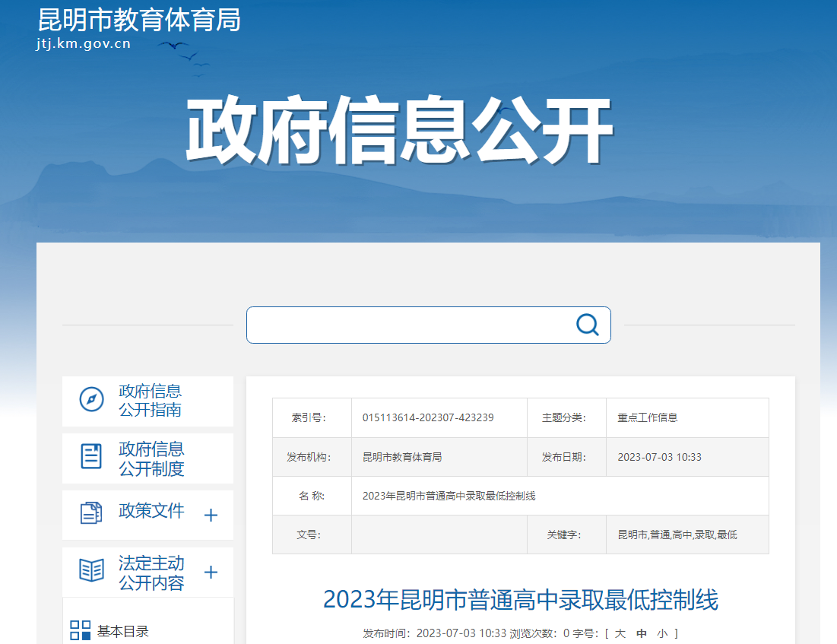Open the 政府信息公开指南 menu item
Viewport: 837px width, 644px height.
[x=151, y=401]
